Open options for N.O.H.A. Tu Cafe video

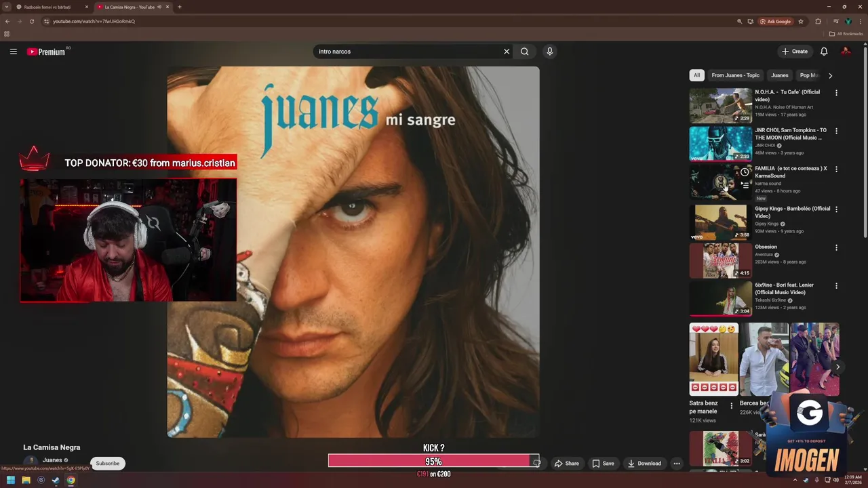[836, 93]
